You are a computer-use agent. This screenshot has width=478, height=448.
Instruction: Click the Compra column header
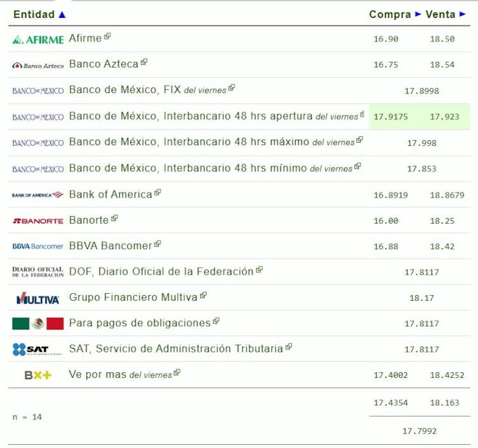(x=390, y=14)
